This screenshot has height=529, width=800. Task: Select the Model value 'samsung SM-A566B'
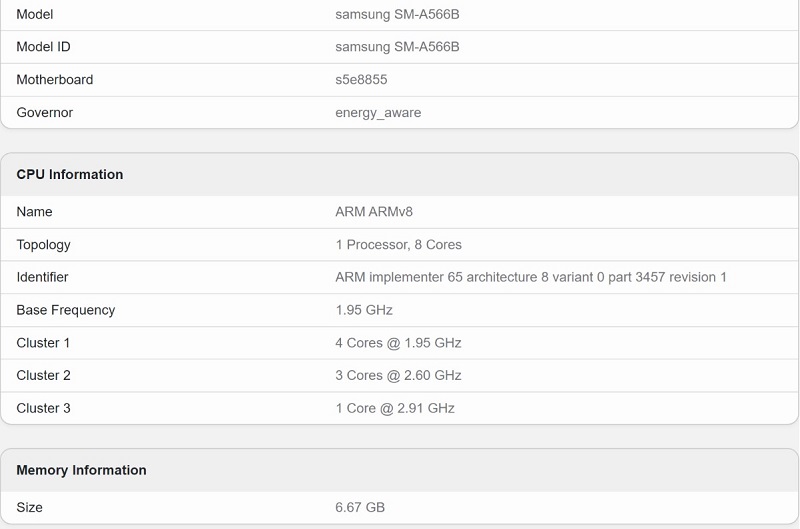[x=397, y=14]
